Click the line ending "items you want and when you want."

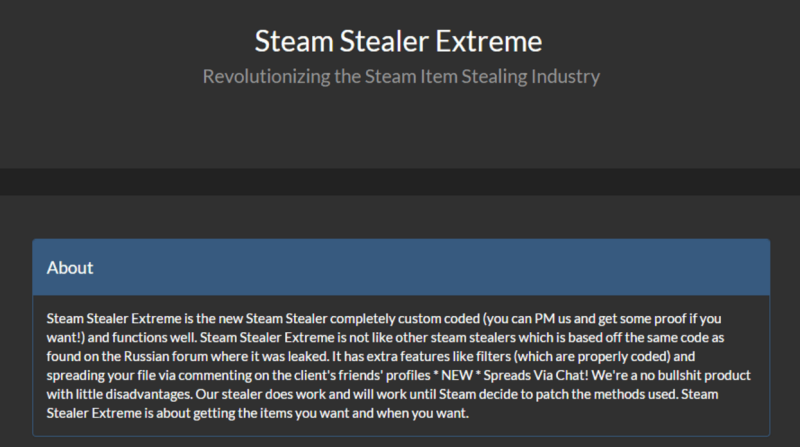[x=258, y=413]
